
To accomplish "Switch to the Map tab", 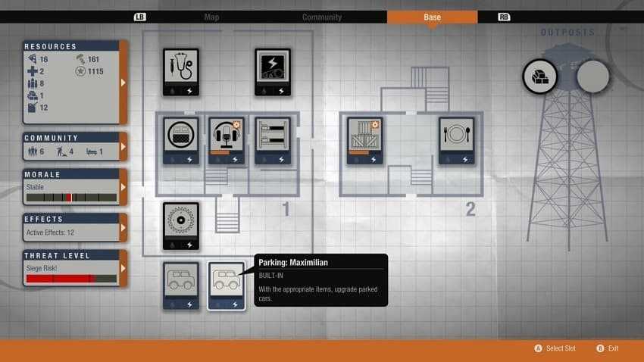I will point(212,17).
